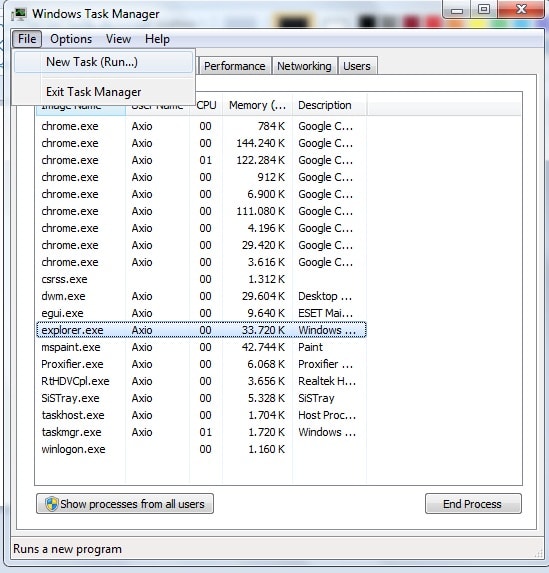Image resolution: width=549 pixels, height=573 pixels.
Task: Sort by the Memory column header
Action: [257, 105]
